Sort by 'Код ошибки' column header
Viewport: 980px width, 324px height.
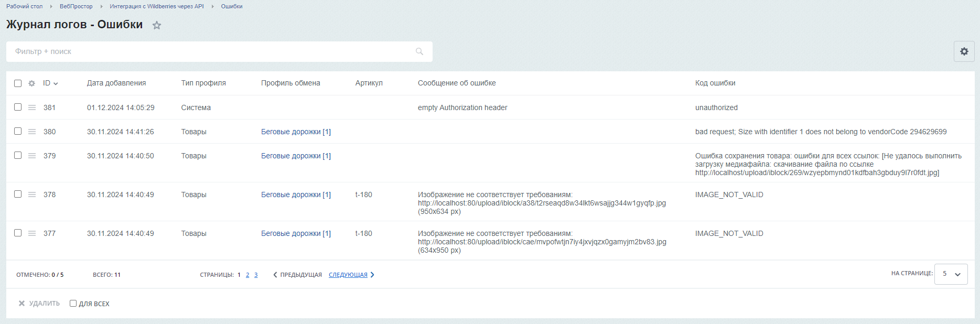(x=715, y=83)
